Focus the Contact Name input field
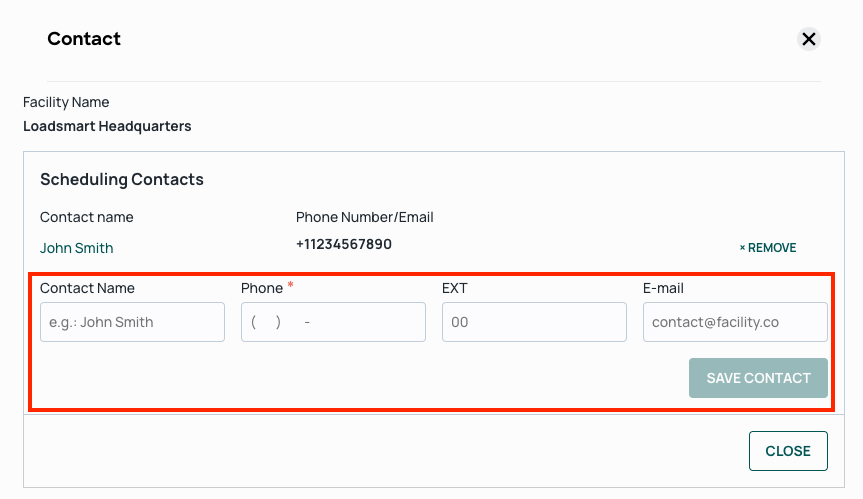The height and width of the screenshot is (499, 863). click(132, 322)
